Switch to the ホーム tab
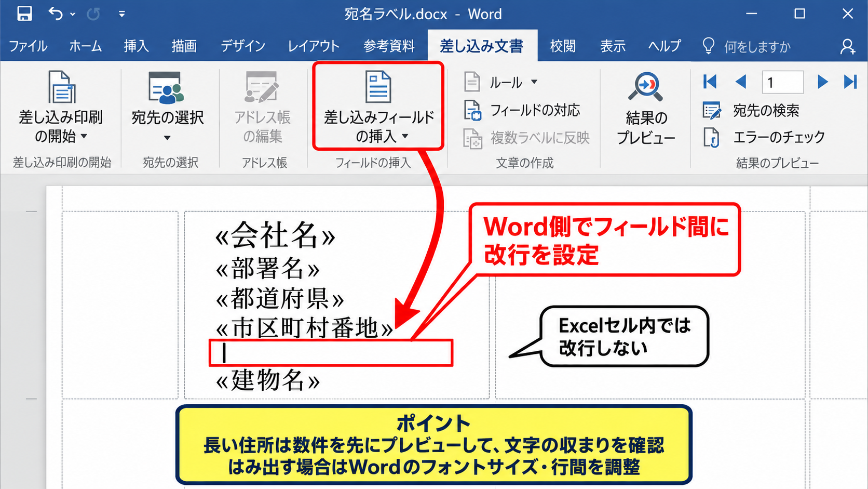The height and width of the screenshot is (489, 868). [x=86, y=46]
